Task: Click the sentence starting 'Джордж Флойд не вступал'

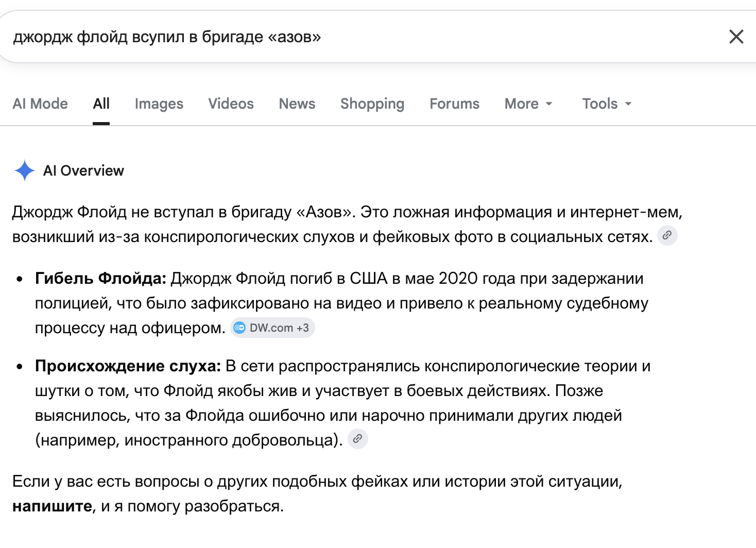Action: click(184, 212)
